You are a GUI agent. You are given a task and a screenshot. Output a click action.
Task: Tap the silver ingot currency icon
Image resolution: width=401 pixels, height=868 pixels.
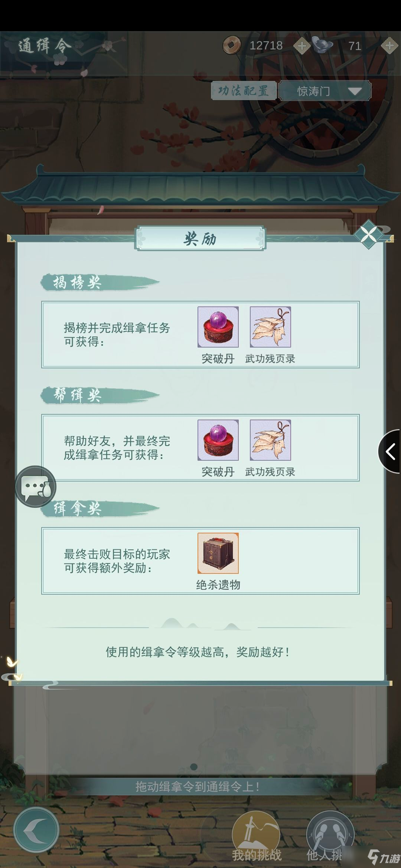coord(322,45)
